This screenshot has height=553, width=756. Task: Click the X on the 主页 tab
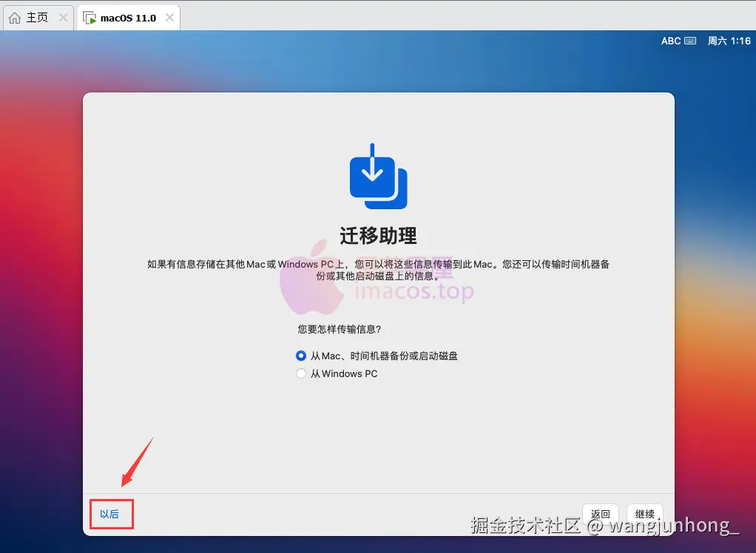(x=61, y=16)
